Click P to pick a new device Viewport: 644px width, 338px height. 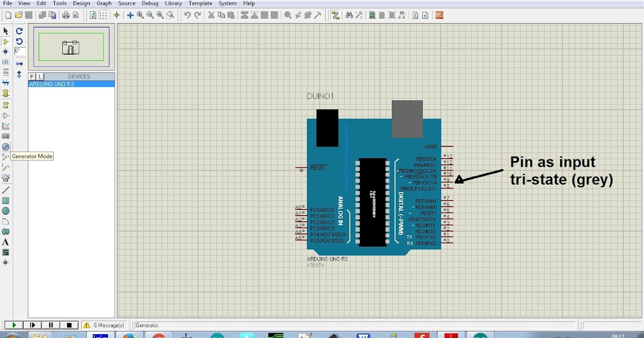(x=31, y=77)
